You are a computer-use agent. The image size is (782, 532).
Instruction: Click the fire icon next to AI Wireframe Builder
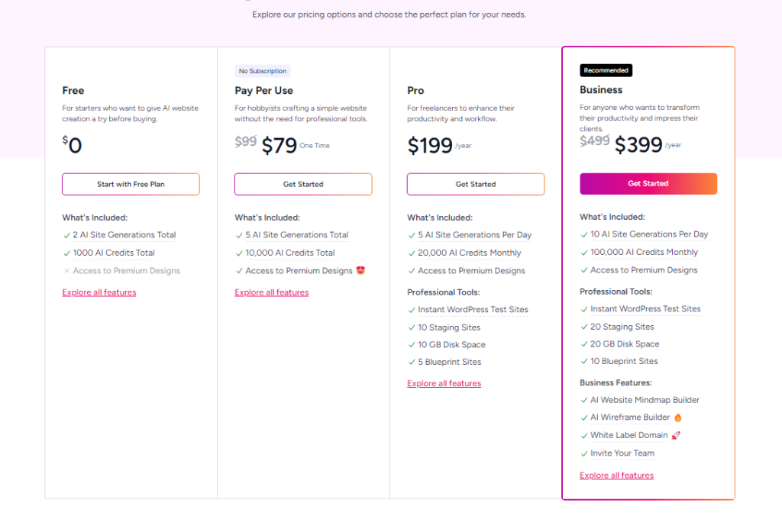click(678, 418)
